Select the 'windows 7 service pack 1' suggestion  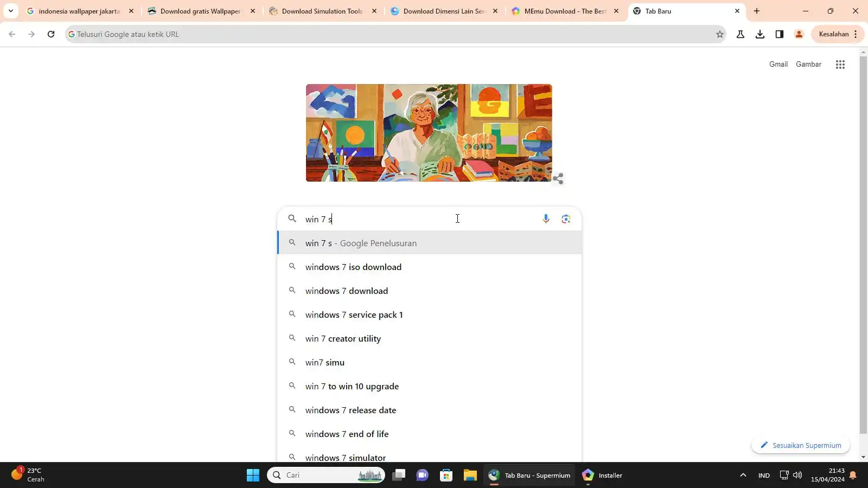tap(430, 314)
